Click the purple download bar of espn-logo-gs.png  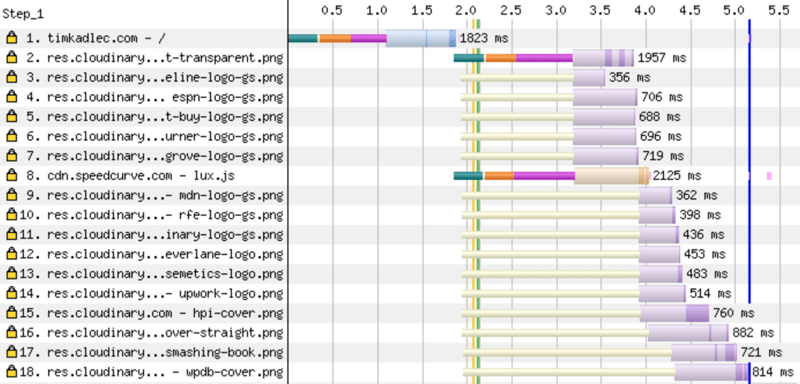click(605, 97)
